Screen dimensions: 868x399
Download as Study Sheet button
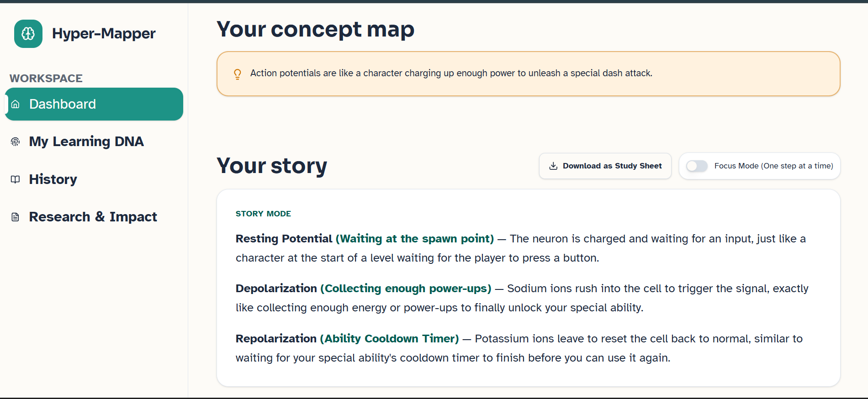(605, 166)
